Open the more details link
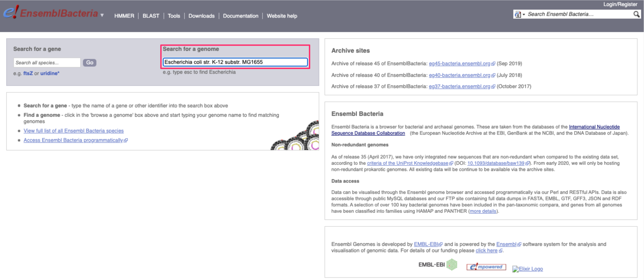This screenshot has height=280, width=644. point(483,211)
